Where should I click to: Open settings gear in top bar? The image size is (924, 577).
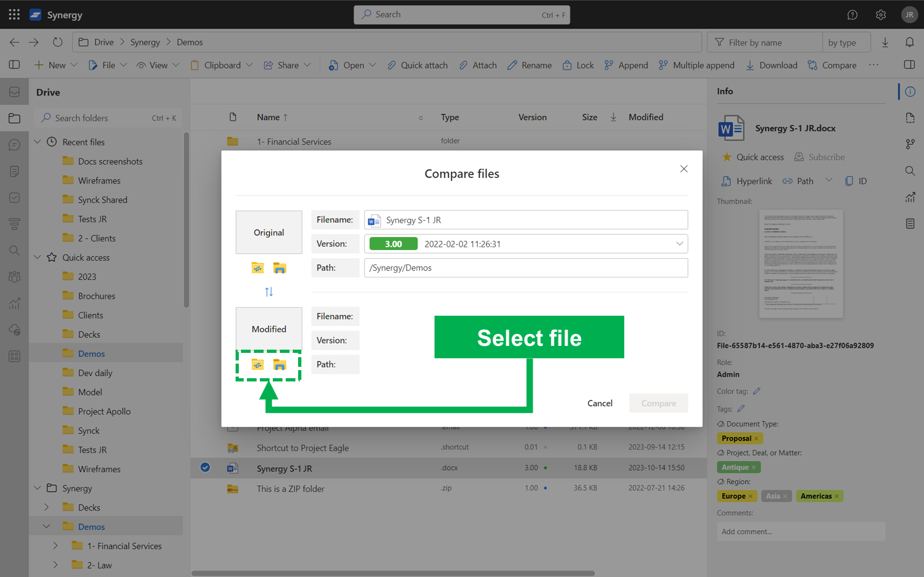[x=881, y=15]
